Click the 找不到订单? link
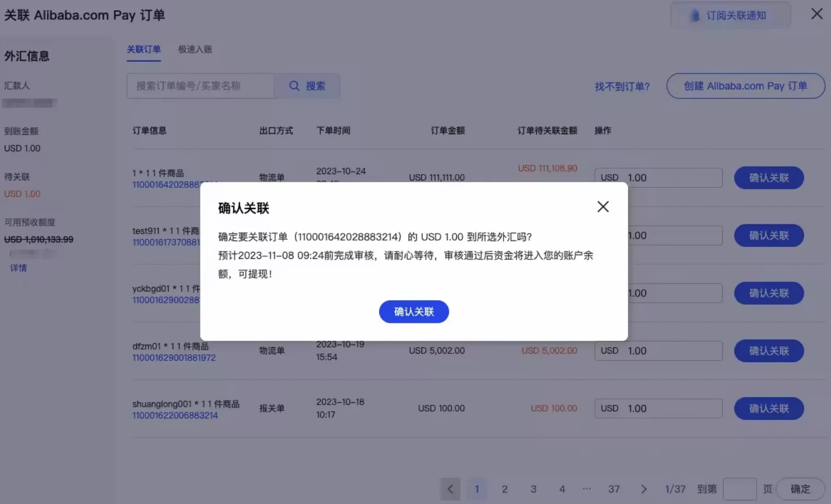The width and height of the screenshot is (831, 504). click(622, 86)
